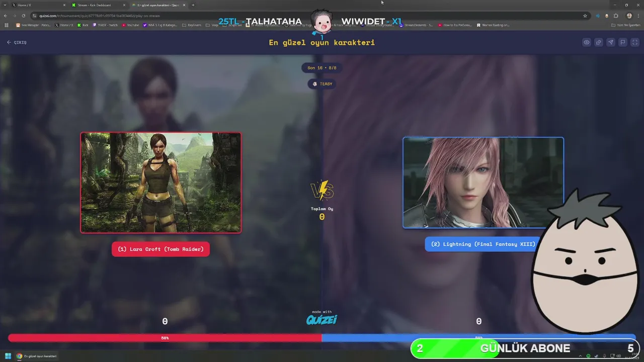The width and height of the screenshot is (644, 362).
Task: Go back in browser history
Action: [6, 16]
